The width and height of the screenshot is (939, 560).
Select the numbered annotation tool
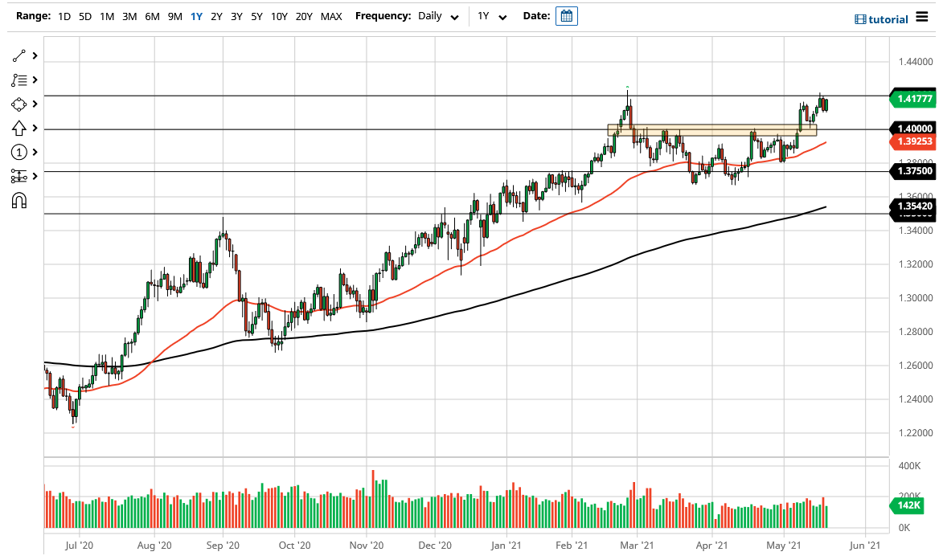(18, 152)
